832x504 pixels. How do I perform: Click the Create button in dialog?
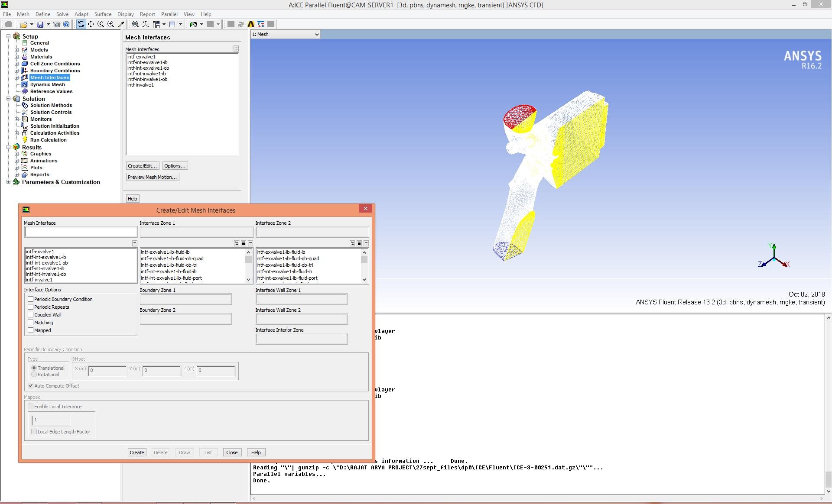[136, 452]
